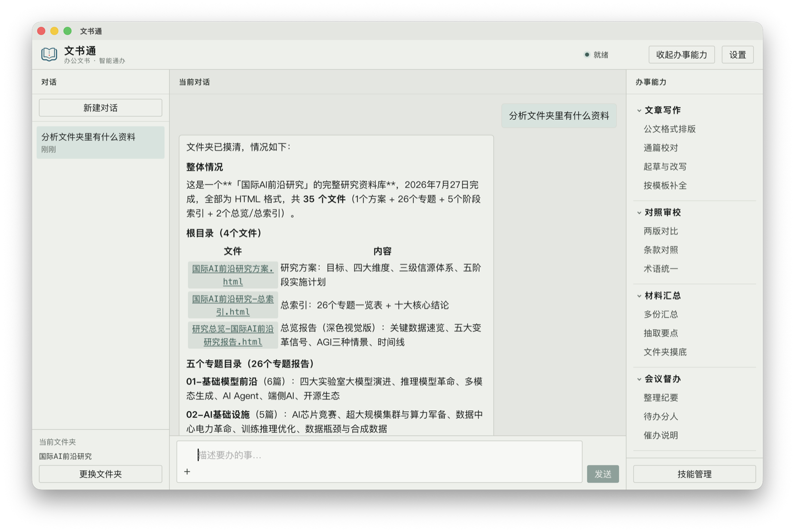Open link 国际AI前沿研究-总索引.html
The height and width of the screenshot is (532, 795).
point(233,305)
